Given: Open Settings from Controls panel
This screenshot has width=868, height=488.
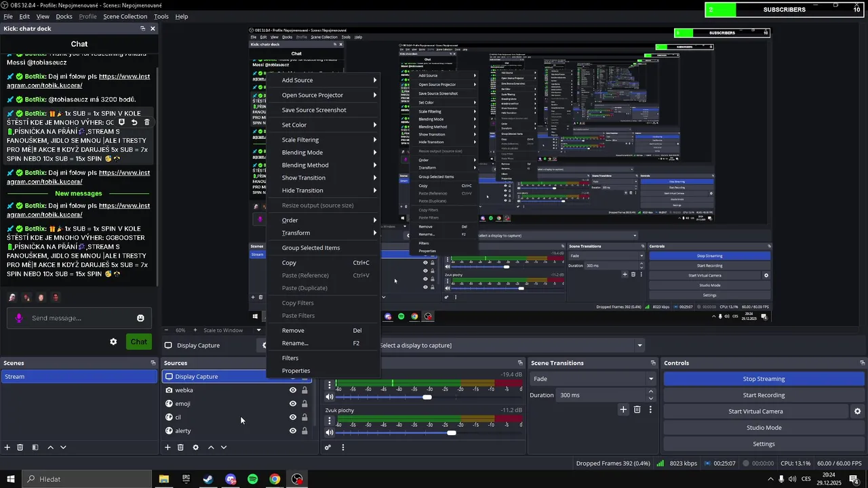Looking at the screenshot, I should (x=764, y=444).
